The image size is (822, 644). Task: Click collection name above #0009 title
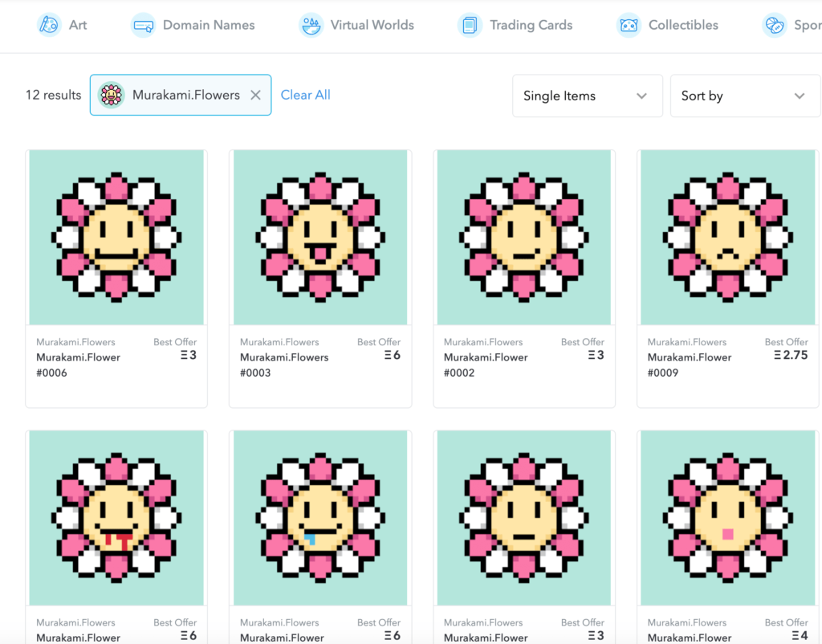click(687, 342)
